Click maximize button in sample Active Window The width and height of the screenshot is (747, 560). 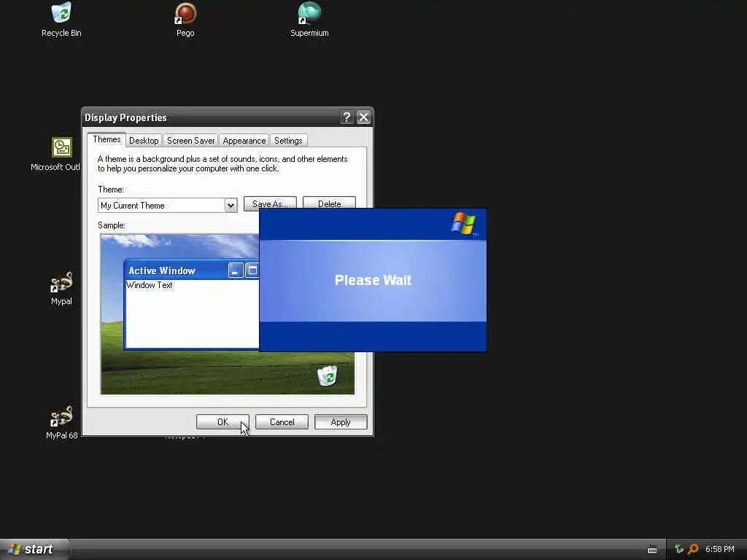pos(252,271)
